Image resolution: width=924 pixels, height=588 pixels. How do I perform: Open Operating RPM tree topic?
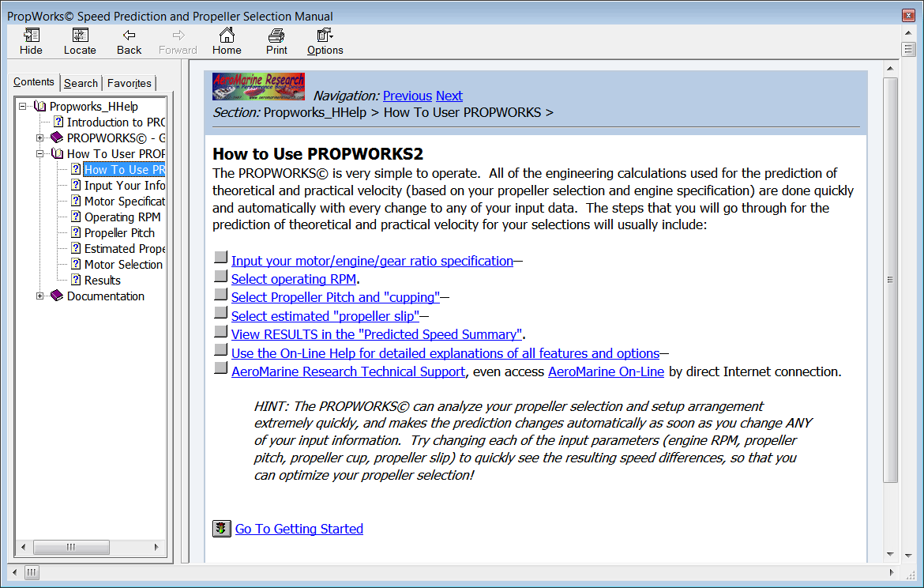pos(122,217)
